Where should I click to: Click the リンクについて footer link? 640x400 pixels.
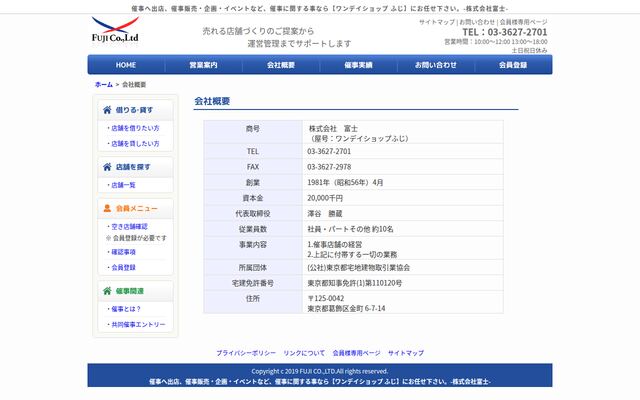coord(304,353)
